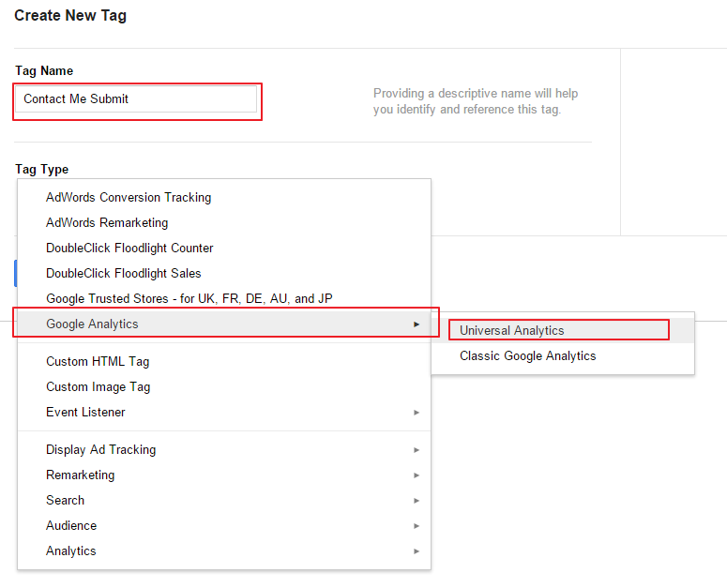This screenshot has height=588, width=727.
Task: Expand the Search tag category
Action: 224,501
